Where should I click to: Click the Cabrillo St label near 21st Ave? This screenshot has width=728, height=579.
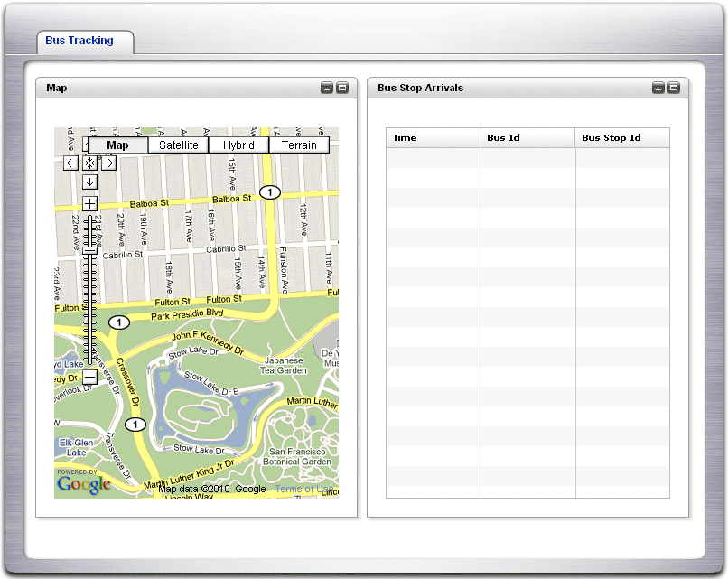(123, 255)
